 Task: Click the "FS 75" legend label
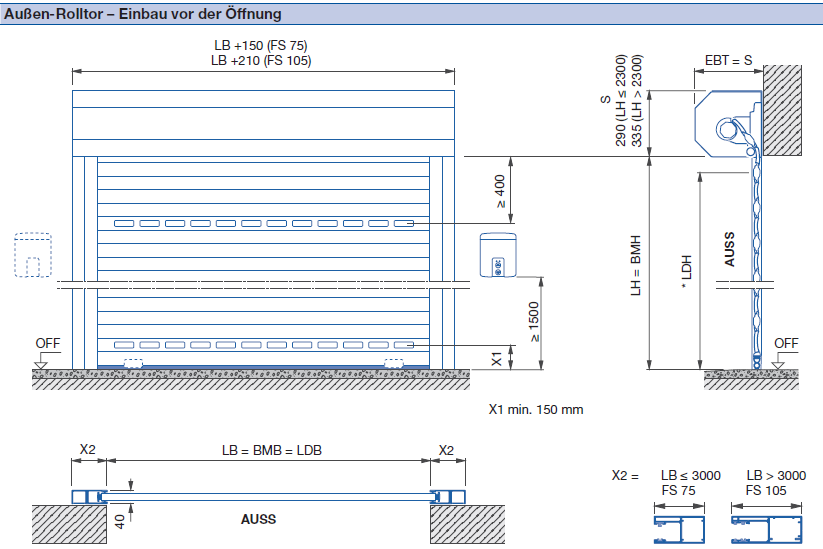679,490
